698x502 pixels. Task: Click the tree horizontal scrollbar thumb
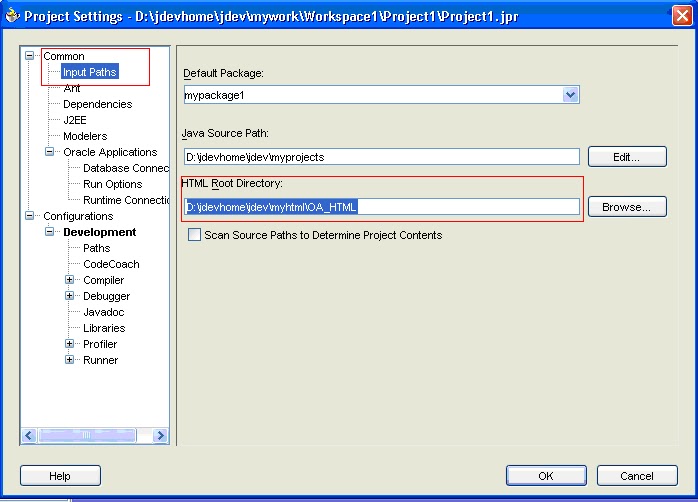[87, 435]
